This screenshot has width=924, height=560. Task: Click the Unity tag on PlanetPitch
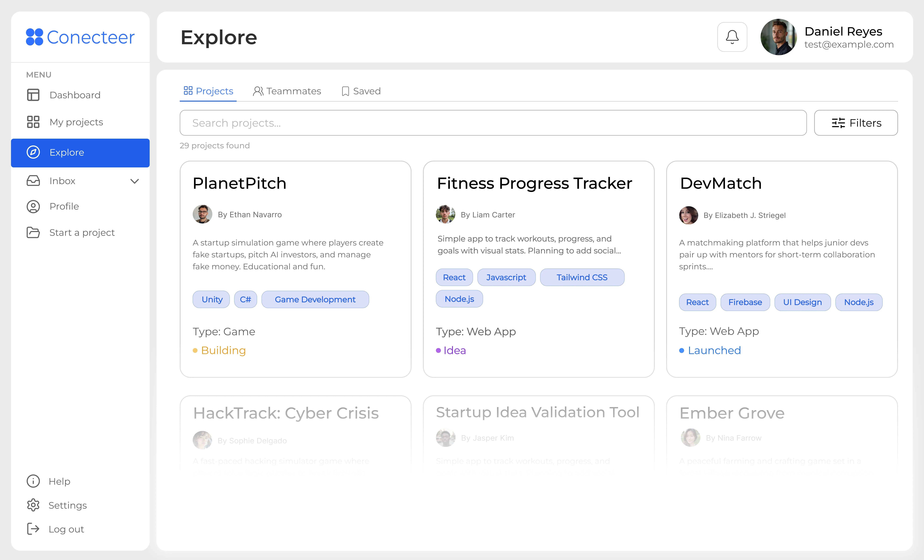pyautogui.click(x=211, y=299)
